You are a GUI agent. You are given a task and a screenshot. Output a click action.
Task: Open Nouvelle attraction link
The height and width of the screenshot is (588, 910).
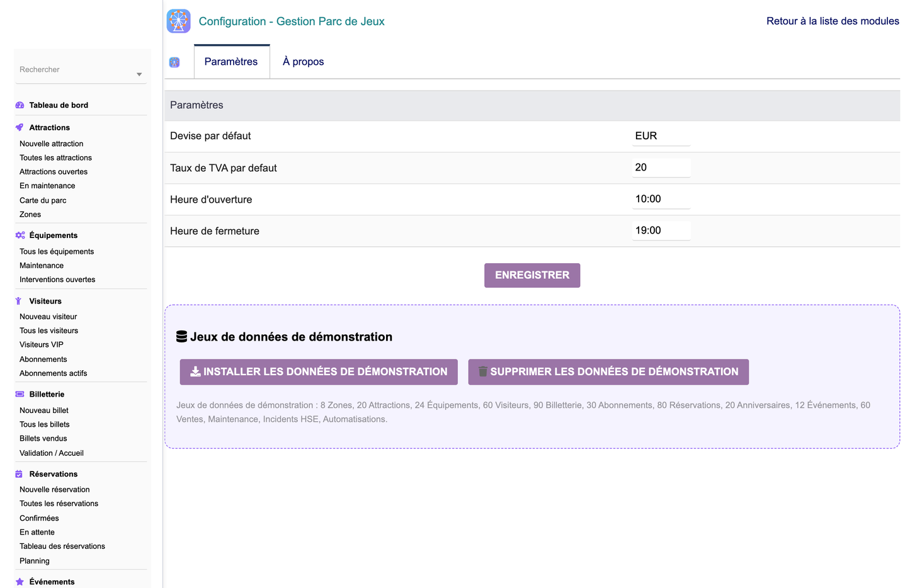[51, 144]
